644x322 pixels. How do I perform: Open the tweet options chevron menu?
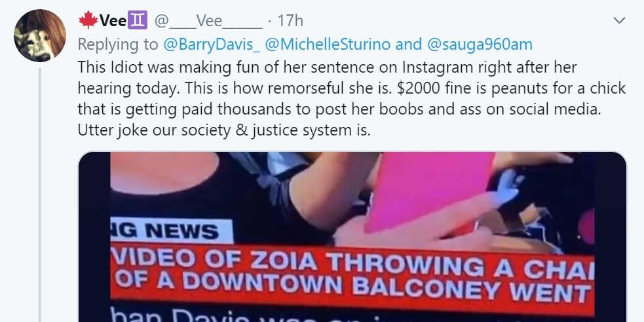click(619, 20)
